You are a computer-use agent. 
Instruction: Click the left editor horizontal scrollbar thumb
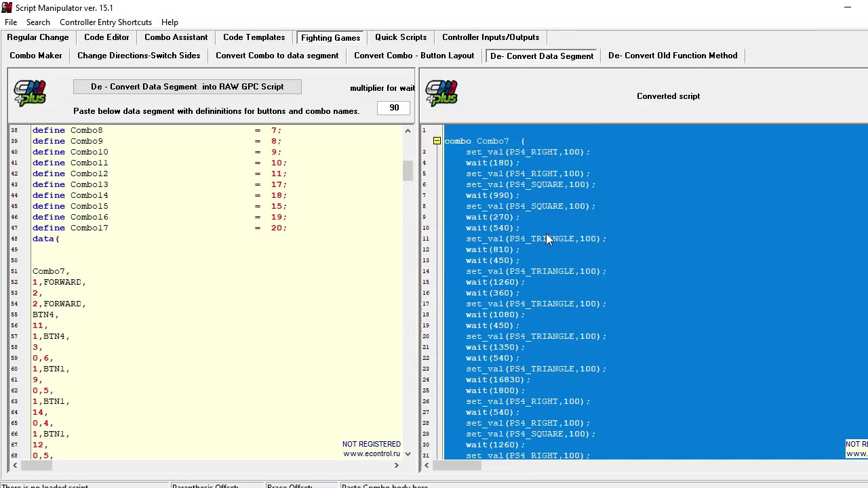point(35,465)
